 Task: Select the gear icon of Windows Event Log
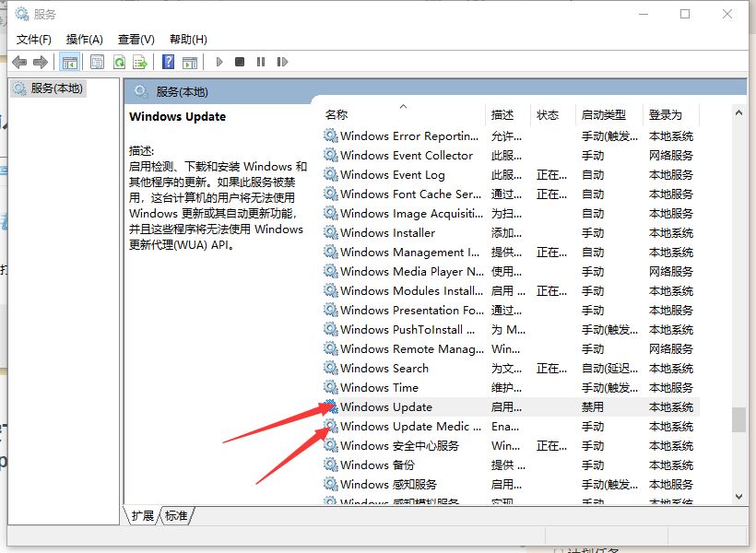(330, 174)
